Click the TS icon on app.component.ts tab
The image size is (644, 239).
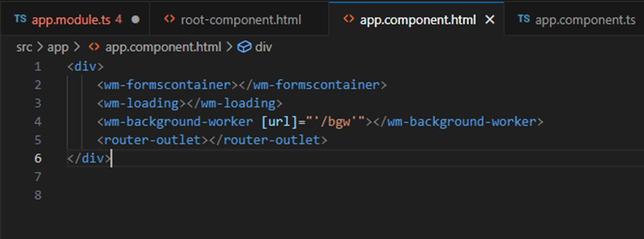tap(524, 19)
